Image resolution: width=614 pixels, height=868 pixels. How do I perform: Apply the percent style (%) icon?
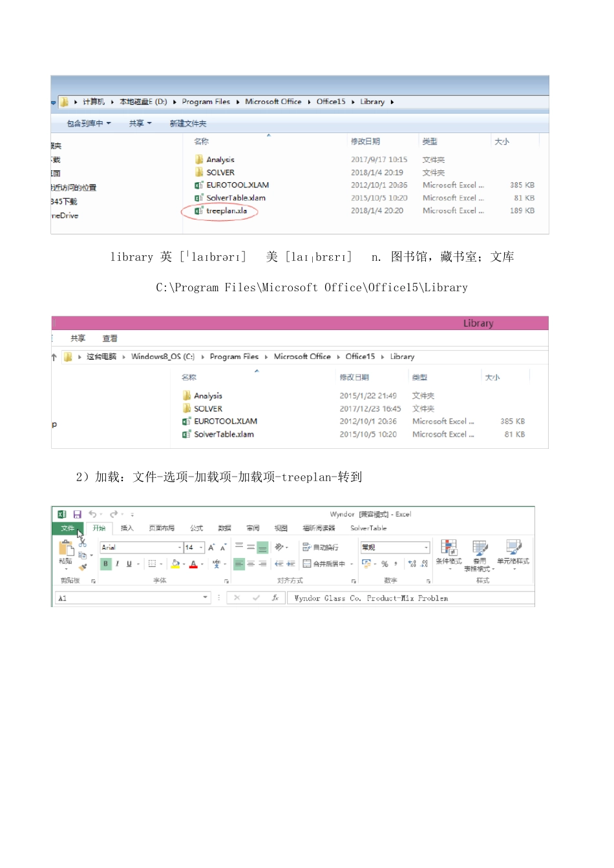[x=385, y=564]
